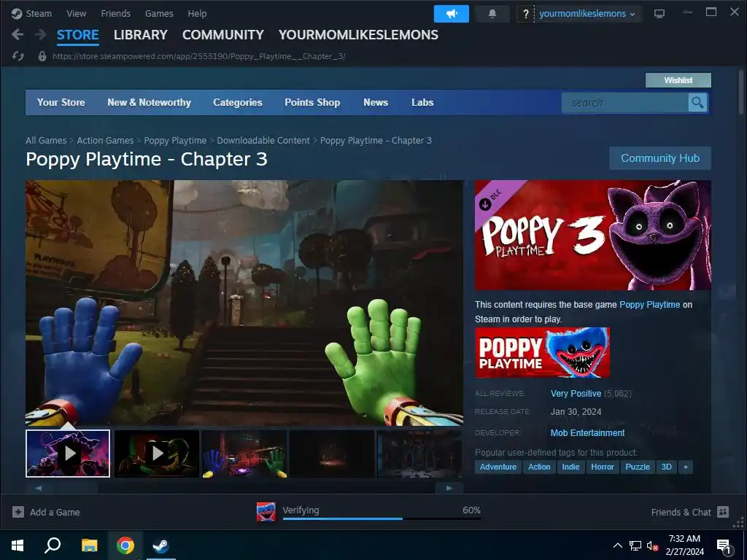Play the second trailer thumbnail

coord(156,454)
